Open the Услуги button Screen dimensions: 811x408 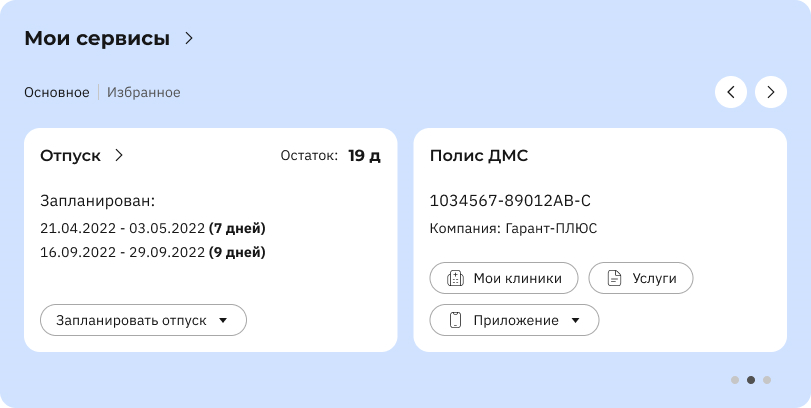coord(641,278)
